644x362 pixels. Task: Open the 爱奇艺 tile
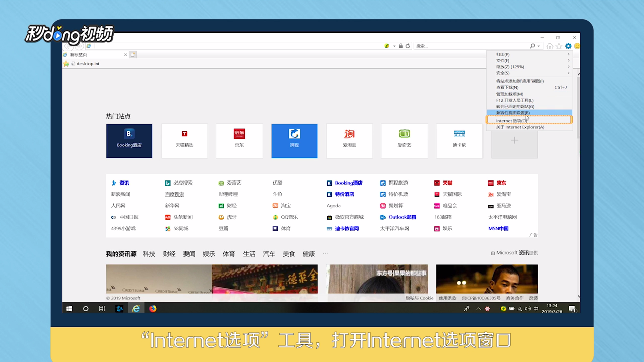point(405,141)
